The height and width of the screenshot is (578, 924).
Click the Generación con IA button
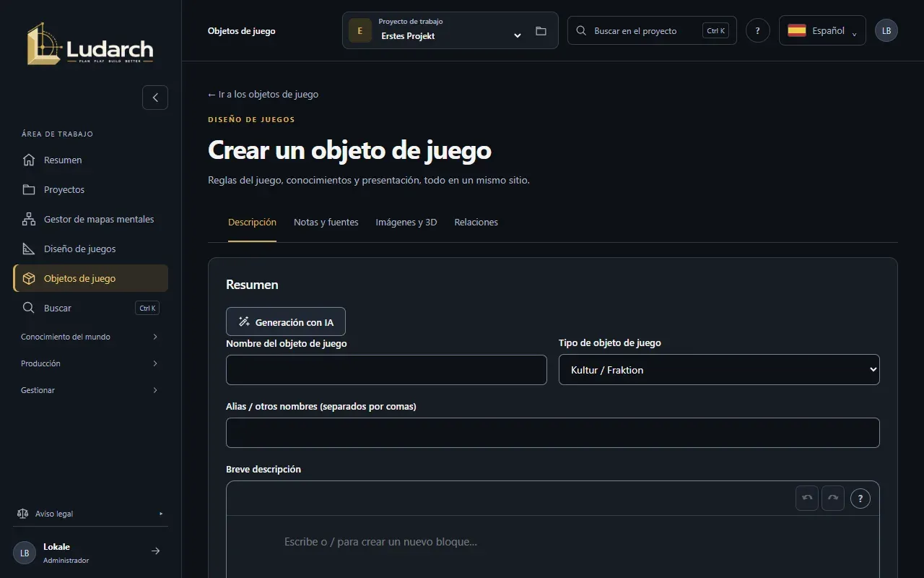286,322
